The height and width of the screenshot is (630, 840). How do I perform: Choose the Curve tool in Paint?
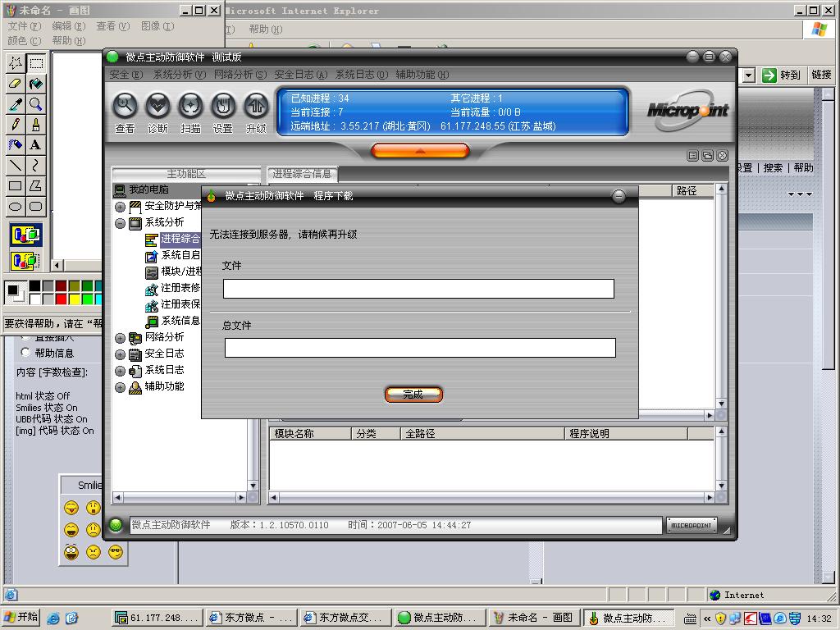pyautogui.click(x=36, y=165)
